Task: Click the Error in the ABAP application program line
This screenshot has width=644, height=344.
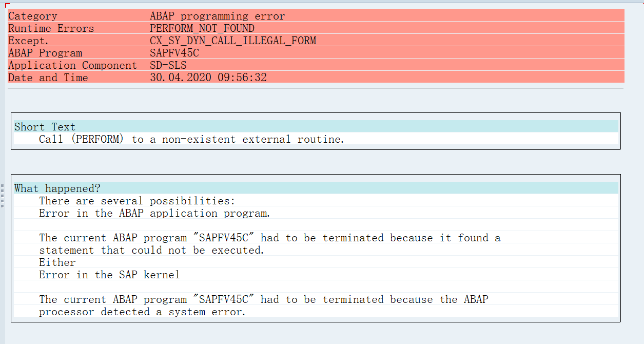Action: 154,213
